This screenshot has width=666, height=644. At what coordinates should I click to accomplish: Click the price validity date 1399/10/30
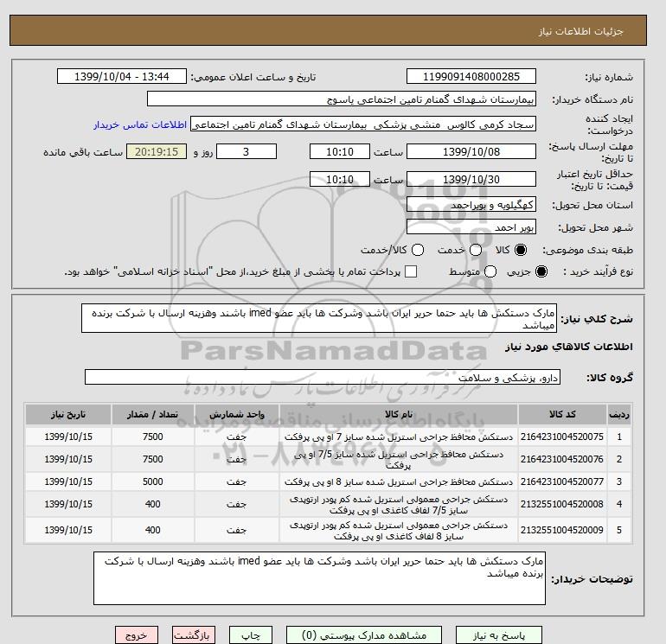[x=471, y=179]
